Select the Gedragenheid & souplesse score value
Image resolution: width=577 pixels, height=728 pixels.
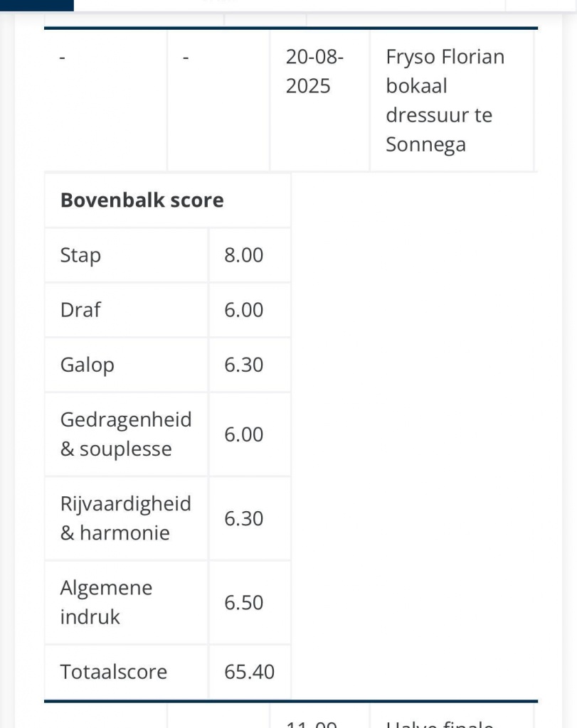pyautogui.click(x=243, y=434)
